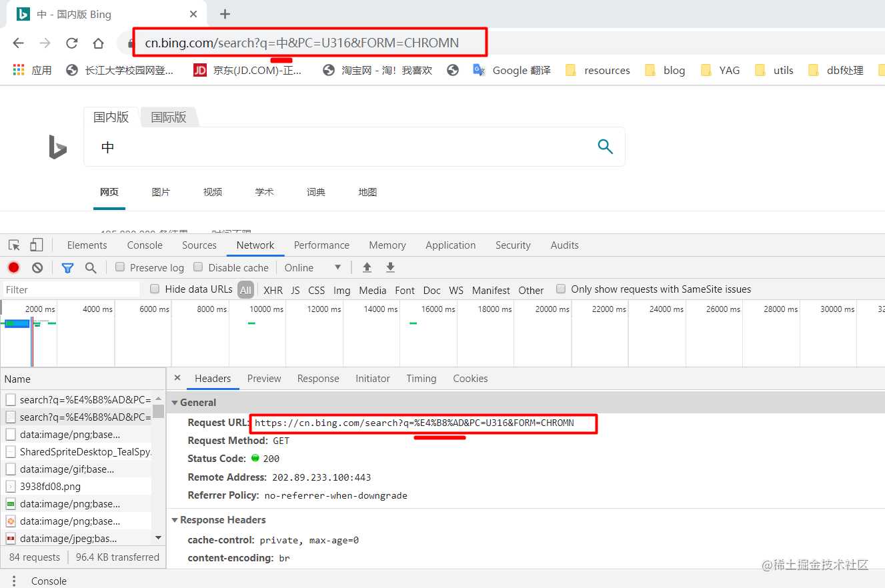Image resolution: width=885 pixels, height=588 pixels.
Task: Select the 词典 results category
Action: pos(316,192)
